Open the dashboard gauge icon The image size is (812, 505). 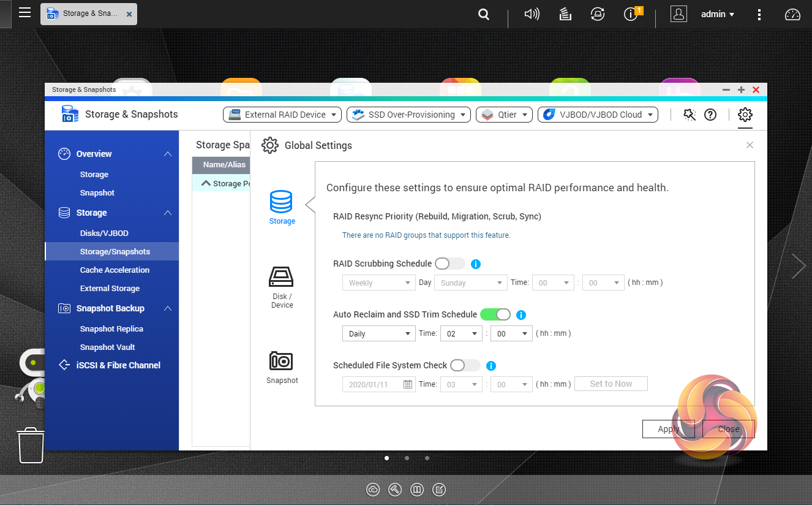[792, 14]
